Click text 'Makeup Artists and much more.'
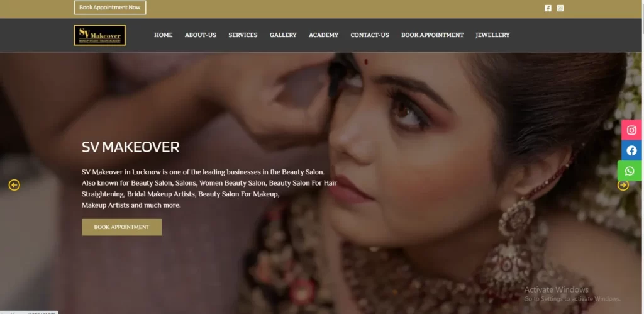Image resolution: width=644 pixels, height=314 pixels. (131, 205)
